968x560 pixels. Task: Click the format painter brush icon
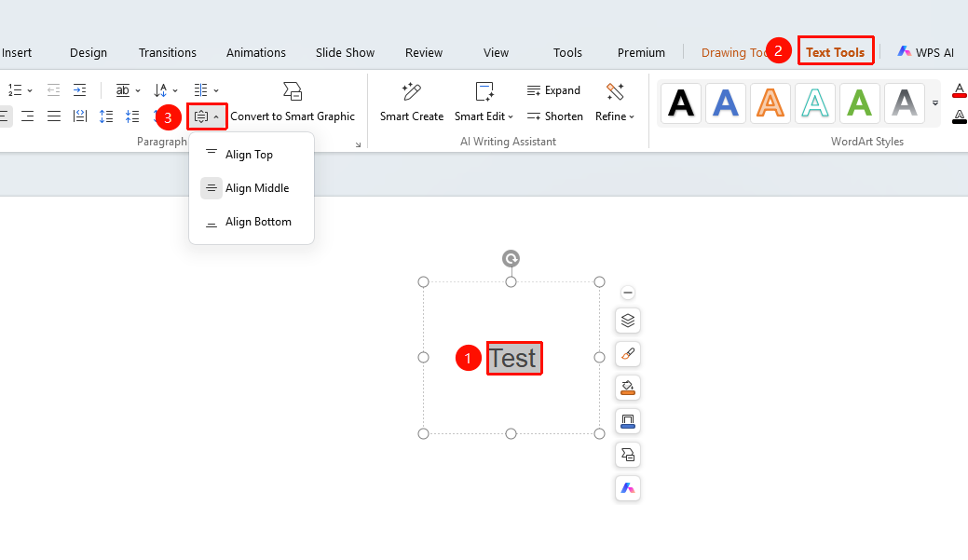(628, 354)
